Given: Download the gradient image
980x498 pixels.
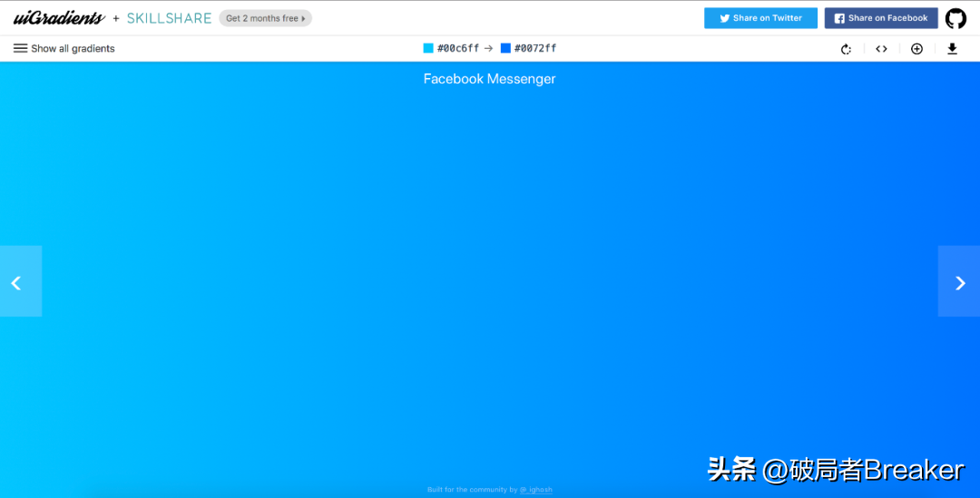Looking at the screenshot, I should [952, 49].
